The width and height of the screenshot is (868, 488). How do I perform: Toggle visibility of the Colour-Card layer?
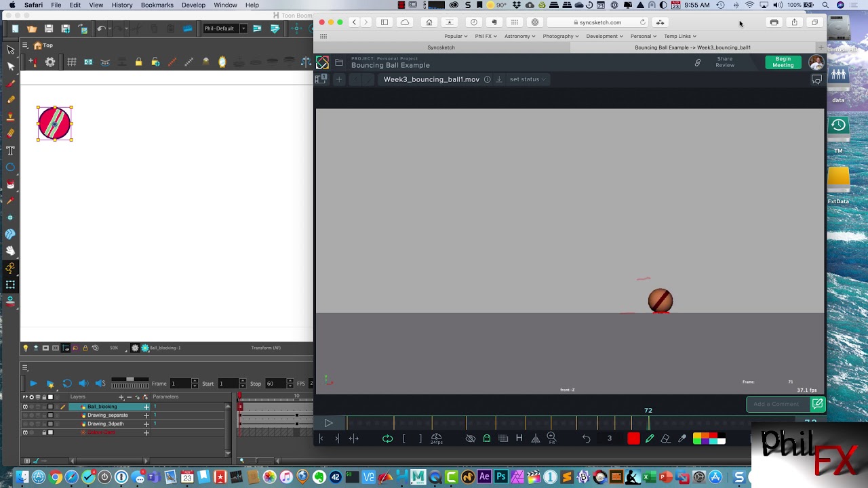[x=26, y=432]
